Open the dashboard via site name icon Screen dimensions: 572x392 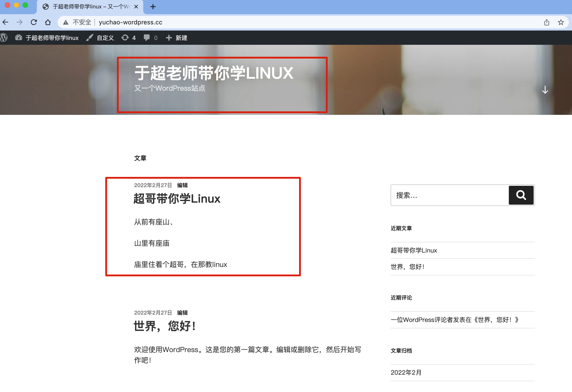click(x=19, y=38)
